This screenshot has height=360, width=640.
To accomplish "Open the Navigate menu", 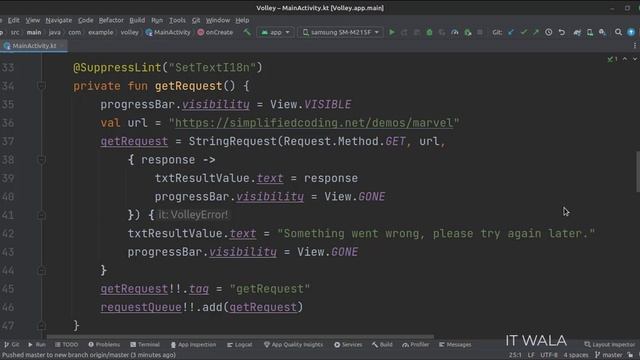I will [x=59, y=20].
